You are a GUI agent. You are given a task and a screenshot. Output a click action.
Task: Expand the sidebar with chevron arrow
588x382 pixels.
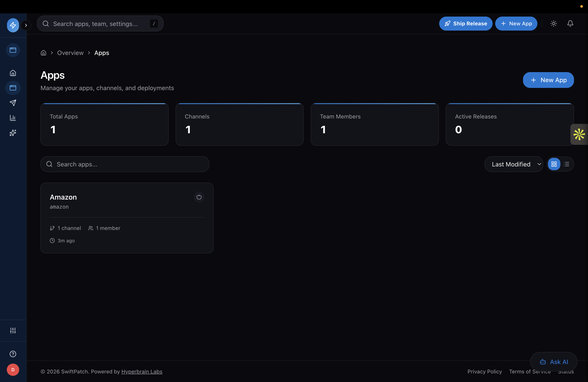[26, 25]
